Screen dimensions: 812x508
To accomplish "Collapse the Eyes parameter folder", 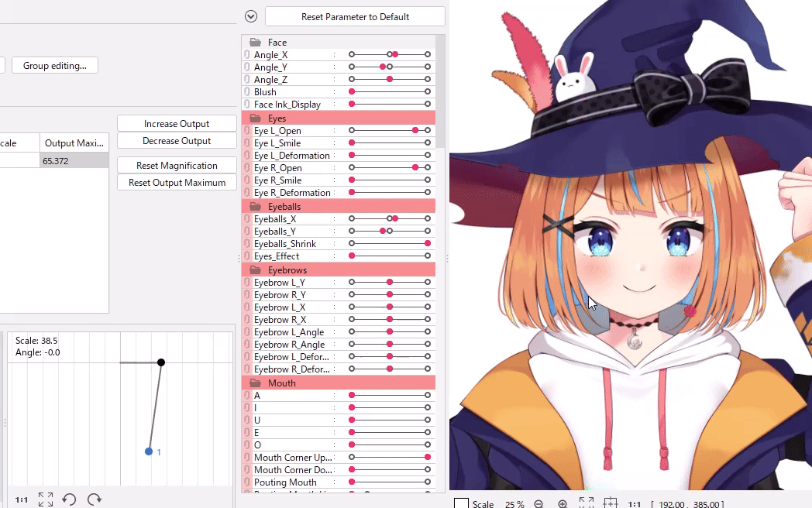I will (x=256, y=118).
